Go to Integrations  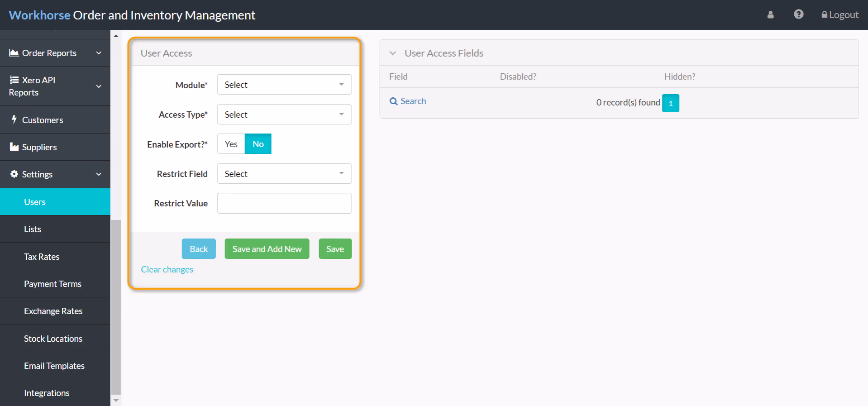pos(55,393)
